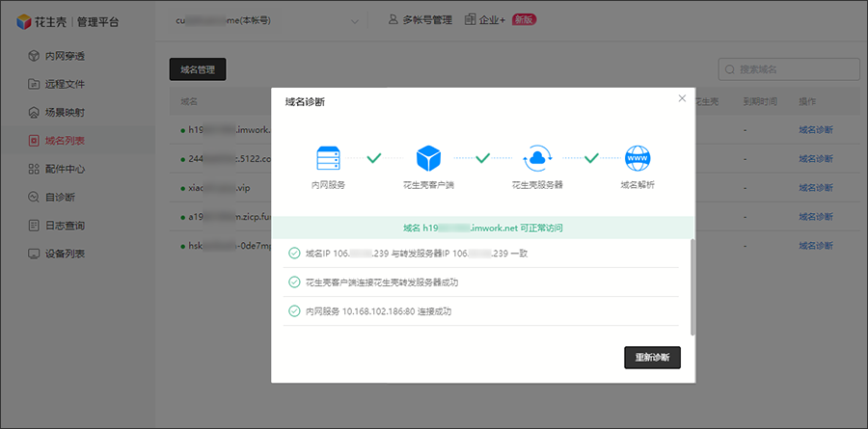Click the 域名管理 button

point(197,69)
